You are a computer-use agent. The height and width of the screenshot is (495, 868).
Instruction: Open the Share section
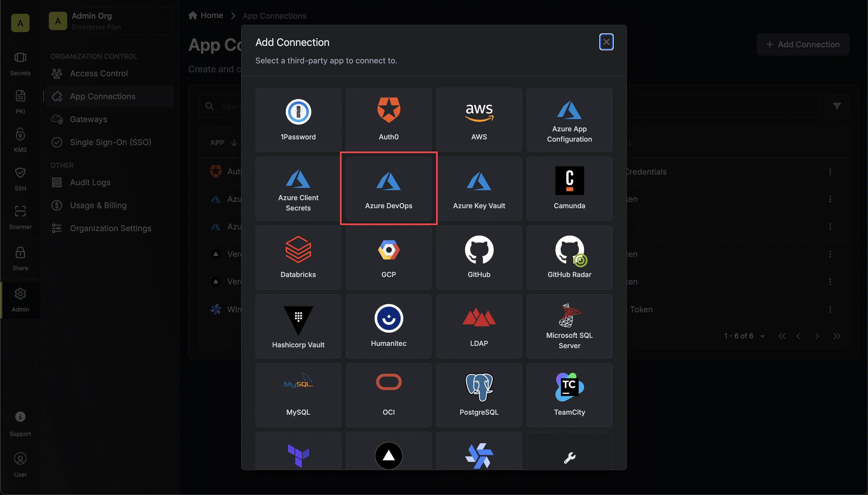pos(20,259)
